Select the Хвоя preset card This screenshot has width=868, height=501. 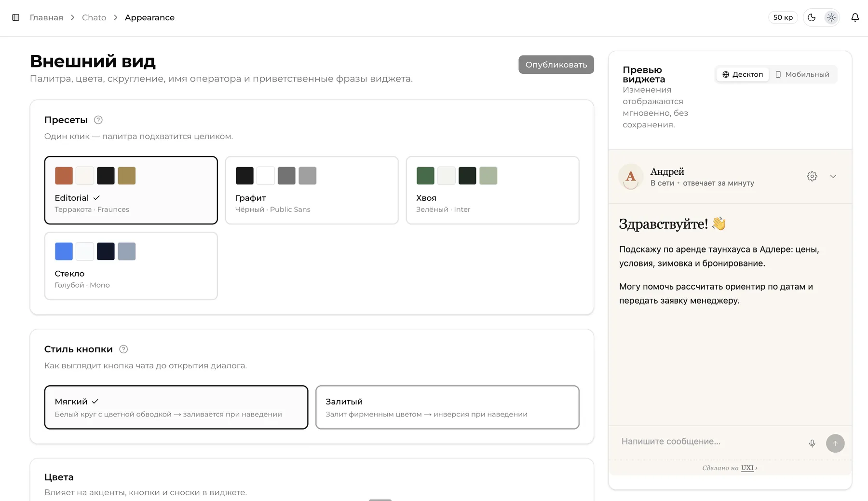[x=492, y=190]
